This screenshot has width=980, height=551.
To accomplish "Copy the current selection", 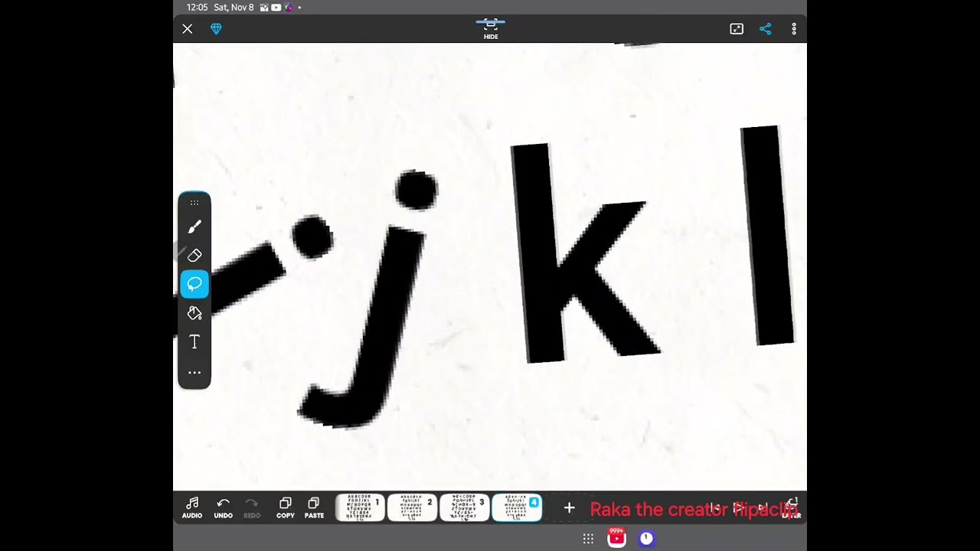I will pyautogui.click(x=286, y=507).
